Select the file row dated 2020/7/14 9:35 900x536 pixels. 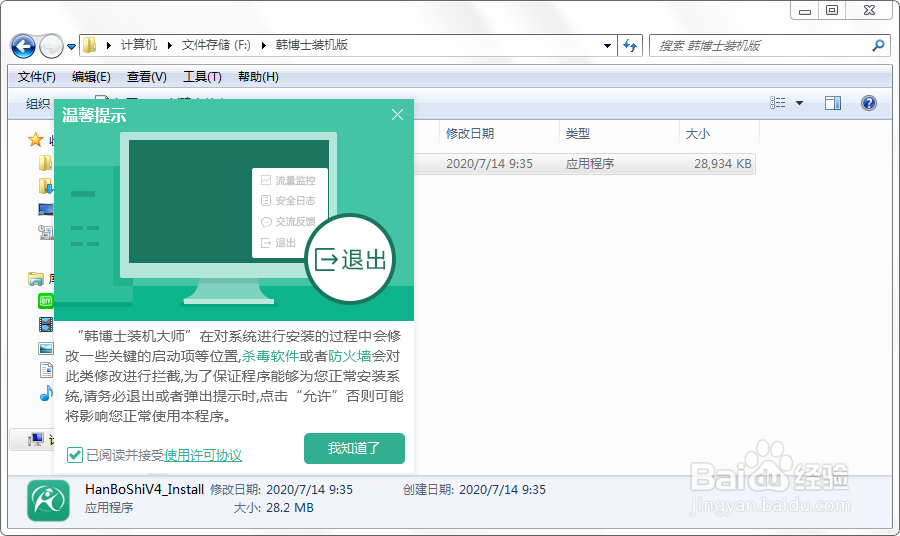click(x=584, y=164)
